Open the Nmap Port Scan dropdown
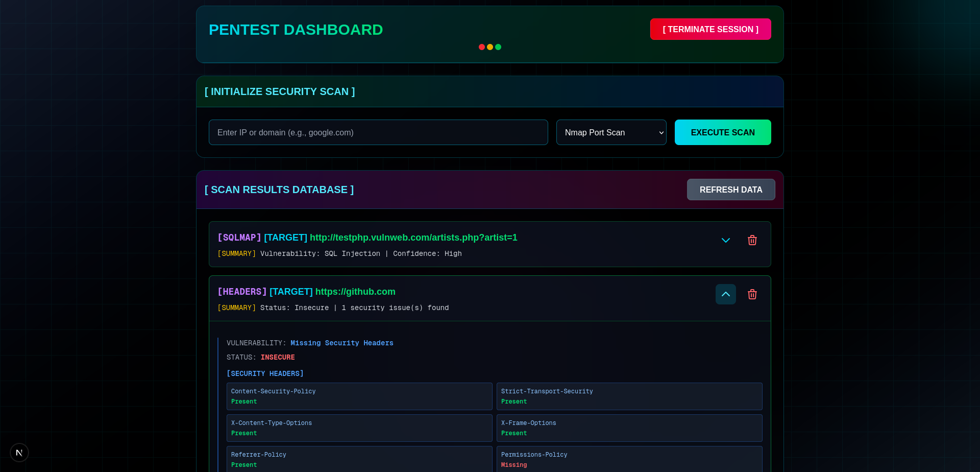Image resolution: width=980 pixels, height=472 pixels. pos(611,132)
